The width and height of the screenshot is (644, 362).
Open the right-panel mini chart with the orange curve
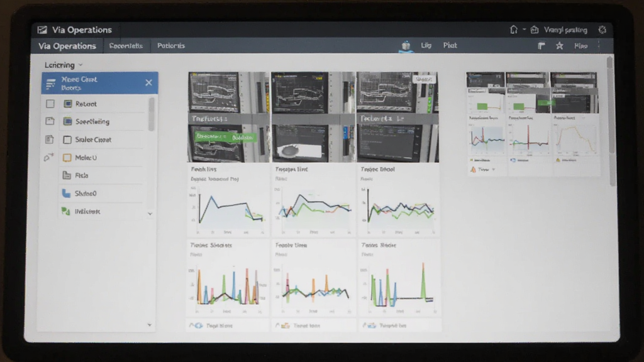pos(576,140)
